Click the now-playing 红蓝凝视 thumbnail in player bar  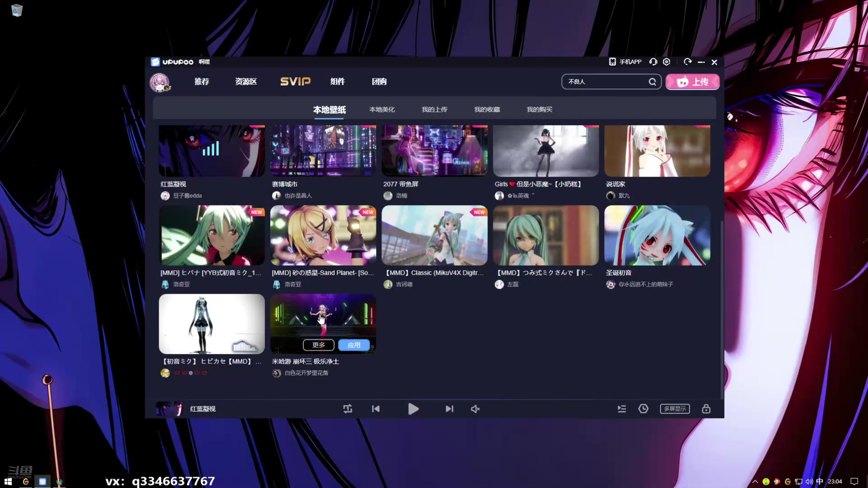coord(169,409)
